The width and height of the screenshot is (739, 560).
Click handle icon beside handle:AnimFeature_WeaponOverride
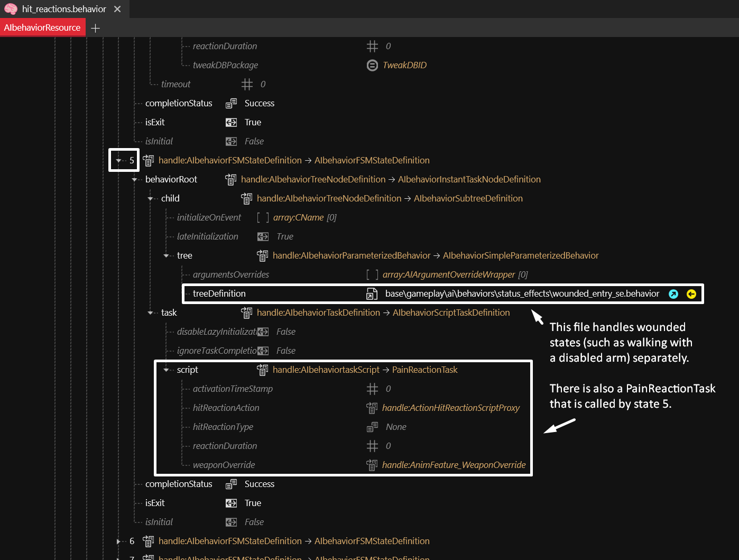[x=372, y=465]
